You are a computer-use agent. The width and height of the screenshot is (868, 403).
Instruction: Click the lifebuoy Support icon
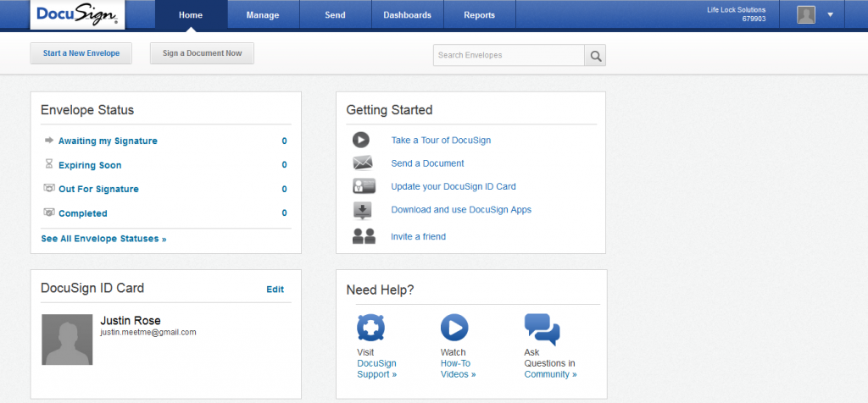coord(371,328)
